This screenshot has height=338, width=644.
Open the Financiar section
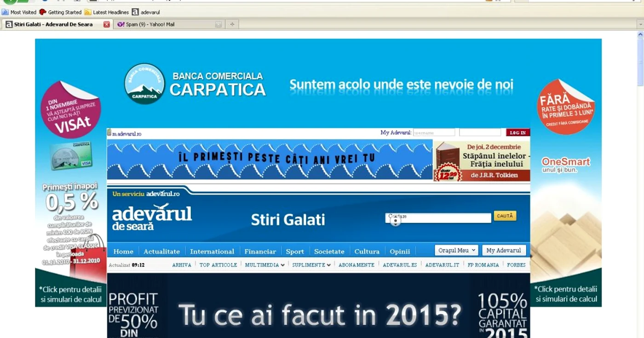tap(260, 252)
